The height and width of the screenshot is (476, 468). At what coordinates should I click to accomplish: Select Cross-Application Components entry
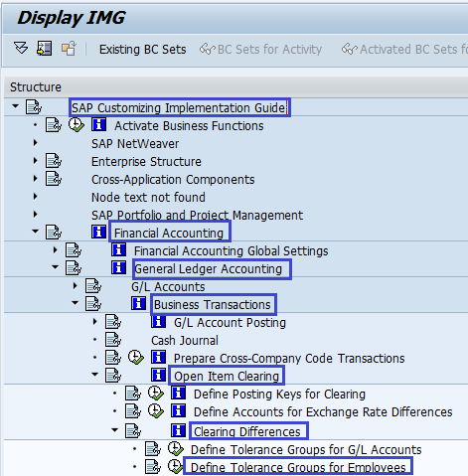pyautogui.click(x=173, y=180)
